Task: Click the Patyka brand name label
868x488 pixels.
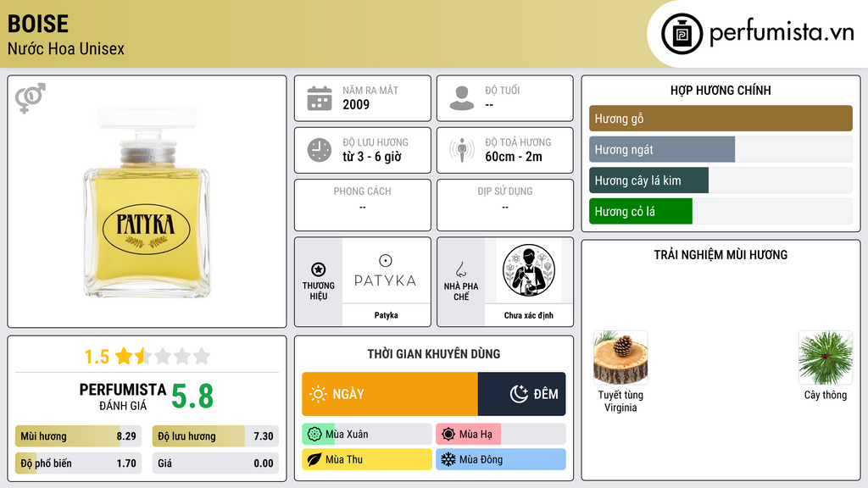Action: coord(386,315)
